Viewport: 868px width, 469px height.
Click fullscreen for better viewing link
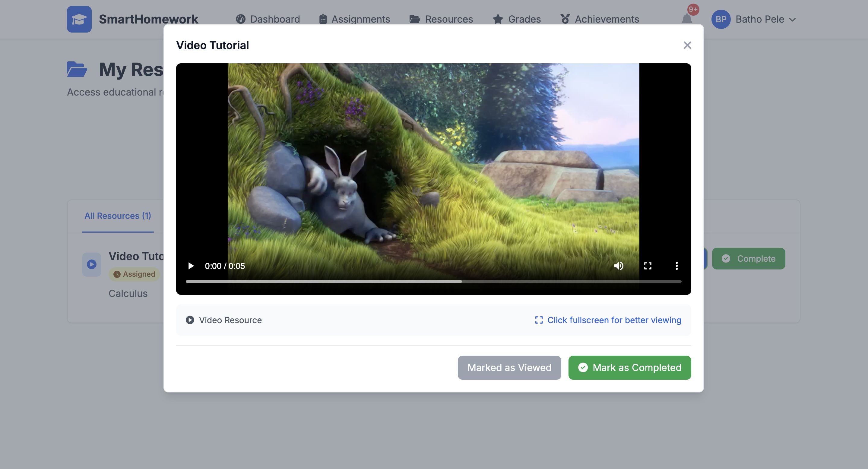click(x=608, y=320)
